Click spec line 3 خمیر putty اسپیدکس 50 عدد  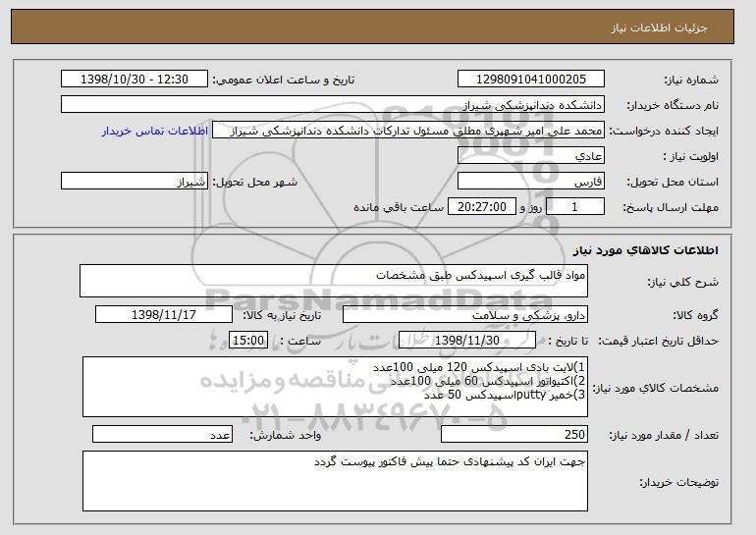click(x=505, y=395)
